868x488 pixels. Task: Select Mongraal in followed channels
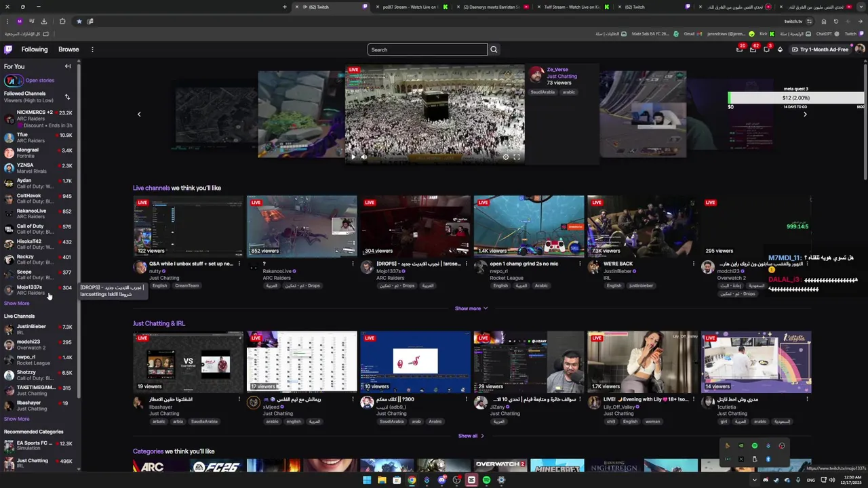pyautogui.click(x=39, y=152)
